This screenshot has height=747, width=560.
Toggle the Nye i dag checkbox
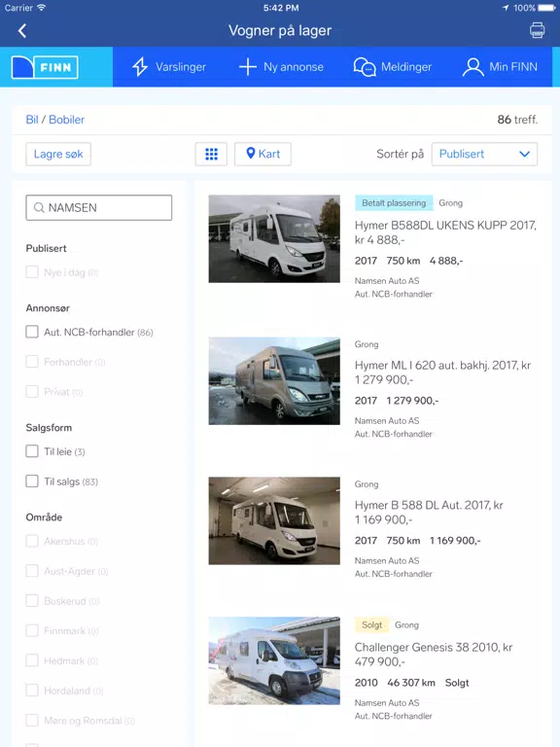(32, 272)
